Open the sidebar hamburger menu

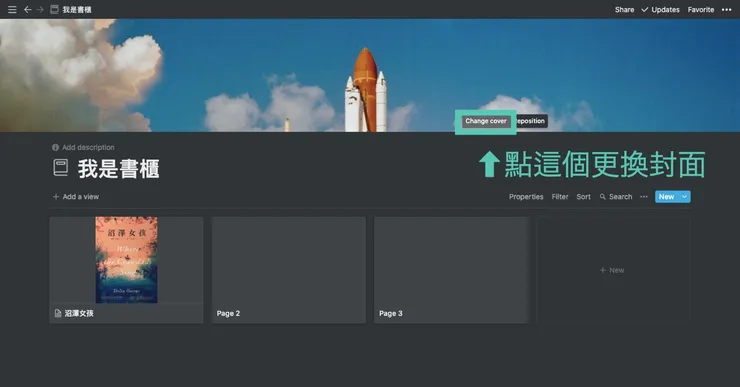(12, 9)
